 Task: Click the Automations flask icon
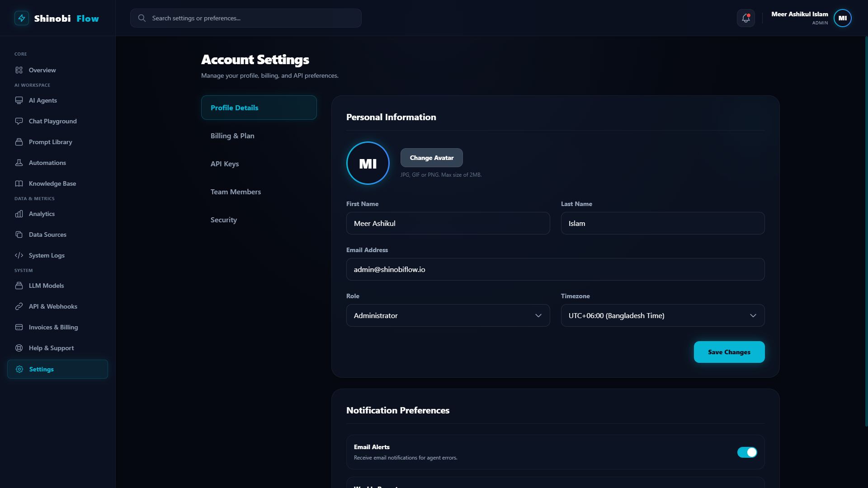click(19, 163)
